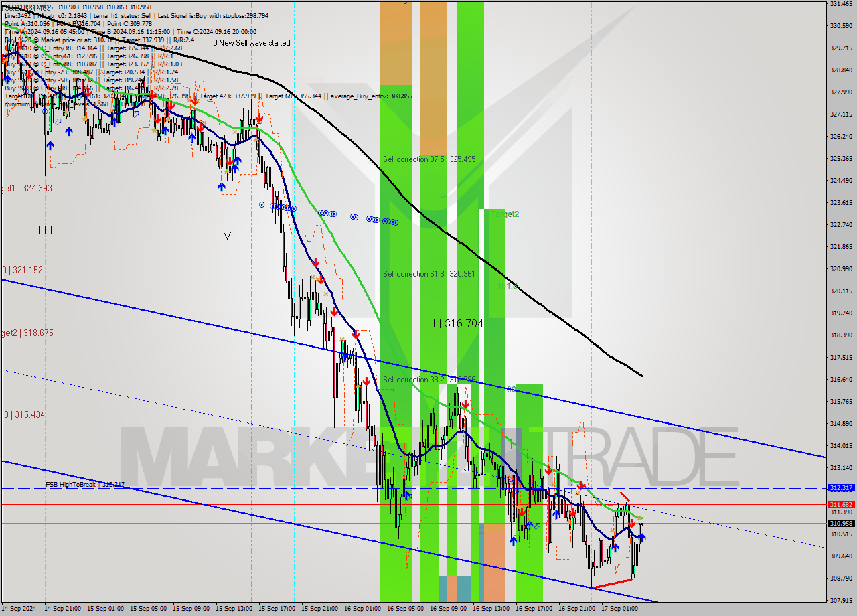857x616 pixels.
Task: Click the 327.990 value on price axis
Action: (841, 92)
